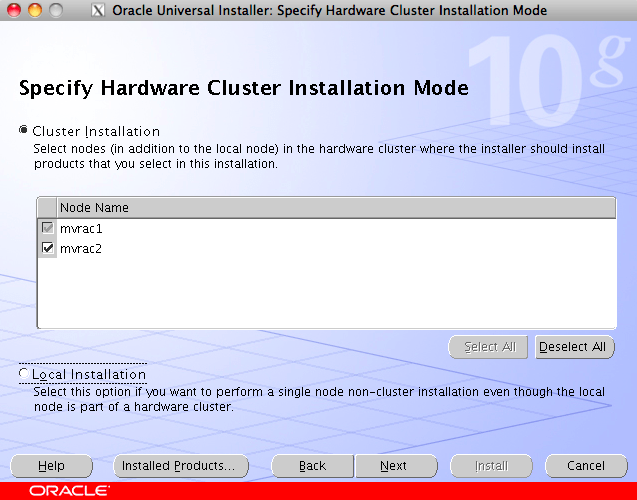Select the mvrac2 row label in the node list
The width and height of the screenshot is (637, 500).
click(81, 248)
